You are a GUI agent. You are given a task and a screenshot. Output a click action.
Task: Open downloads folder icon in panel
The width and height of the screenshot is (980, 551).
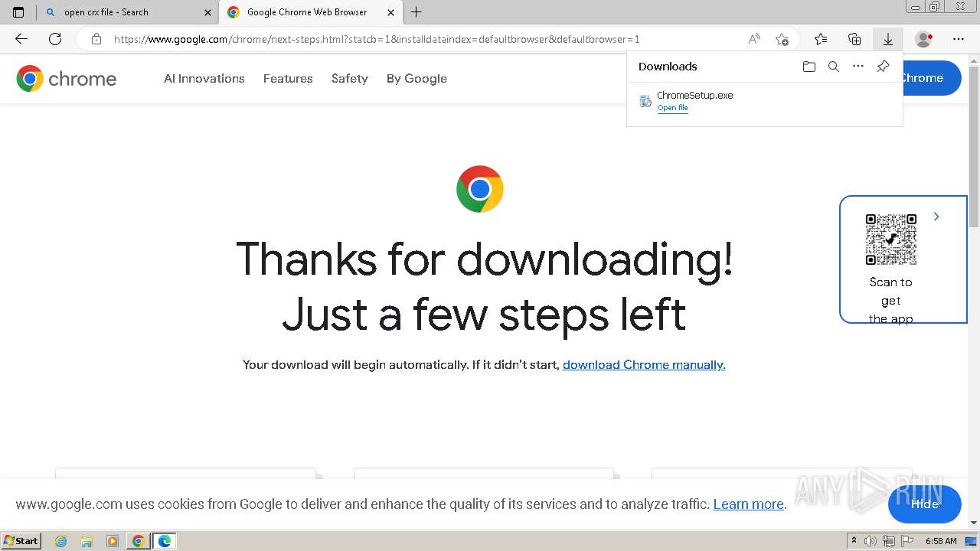(809, 67)
